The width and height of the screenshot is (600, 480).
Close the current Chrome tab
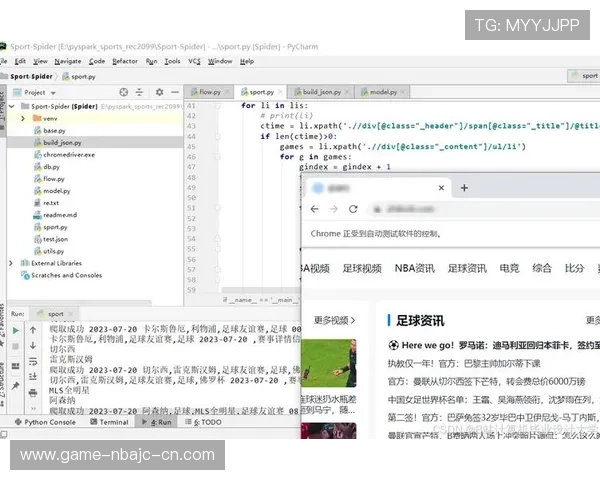tap(441, 188)
